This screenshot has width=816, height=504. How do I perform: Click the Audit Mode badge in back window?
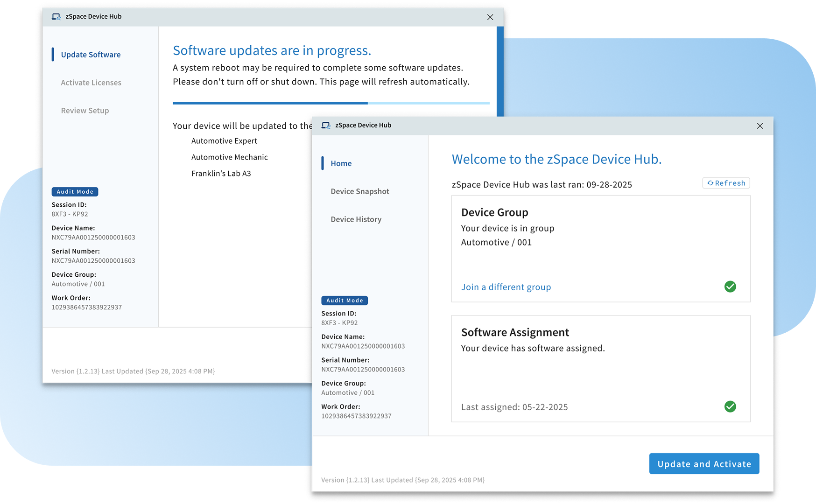[75, 192]
